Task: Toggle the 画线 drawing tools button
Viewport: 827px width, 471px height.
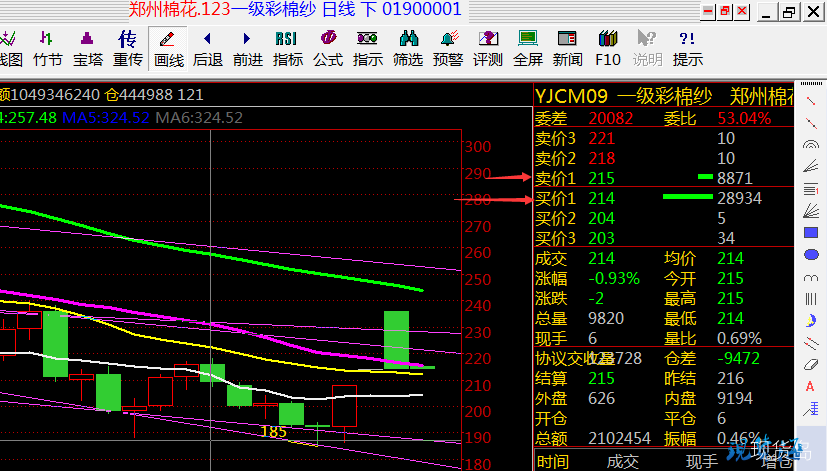Action: pyautogui.click(x=168, y=47)
